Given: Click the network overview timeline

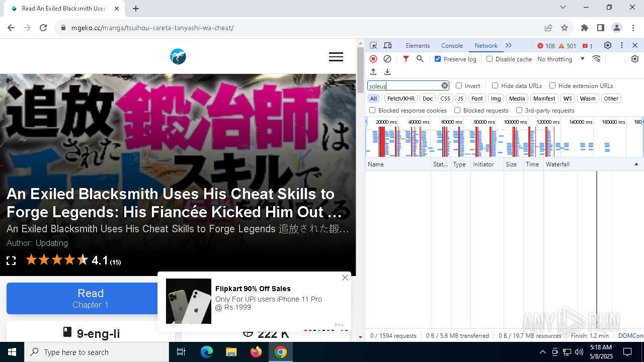Looking at the screenshot, I should (x=504, y=137).
